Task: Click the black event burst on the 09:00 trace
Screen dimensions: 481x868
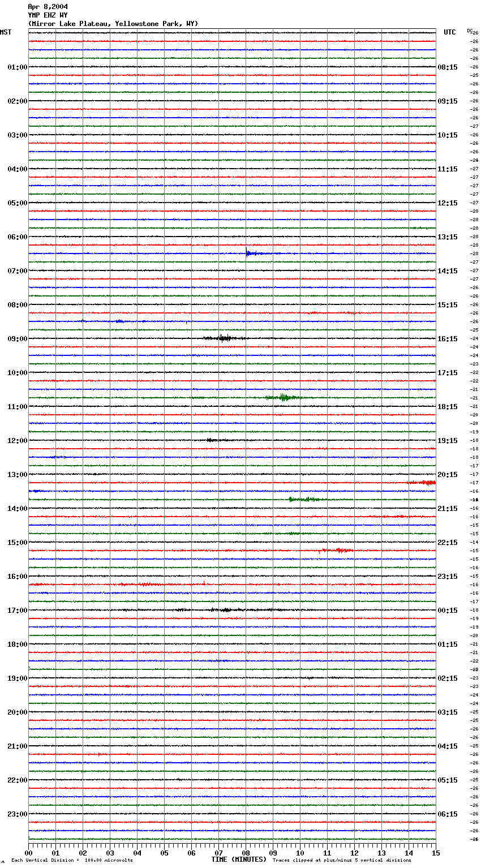Action: pos(225,338)
